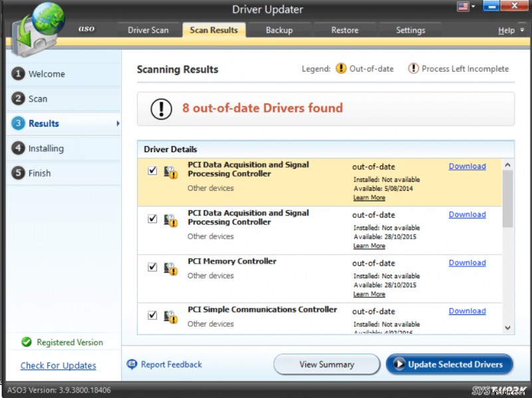Click the PCI Simple Communications Controller name

coord(262,310)
